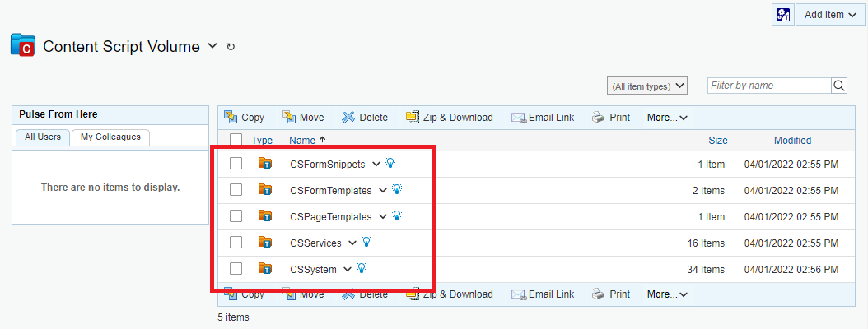Viewport: 868px width, 329px height.
Task: Click the lightbulb icon beside CSFormTemplates
Action: coord(397,189)
